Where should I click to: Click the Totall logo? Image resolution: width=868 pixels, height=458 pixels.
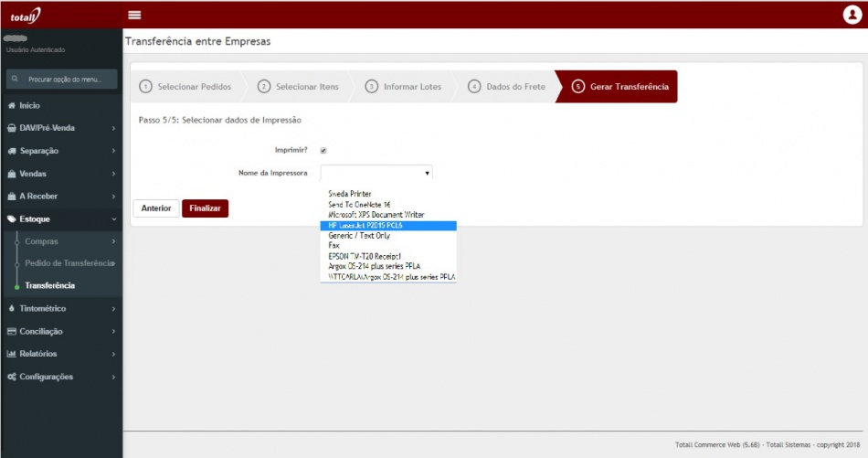coord(26,16)
